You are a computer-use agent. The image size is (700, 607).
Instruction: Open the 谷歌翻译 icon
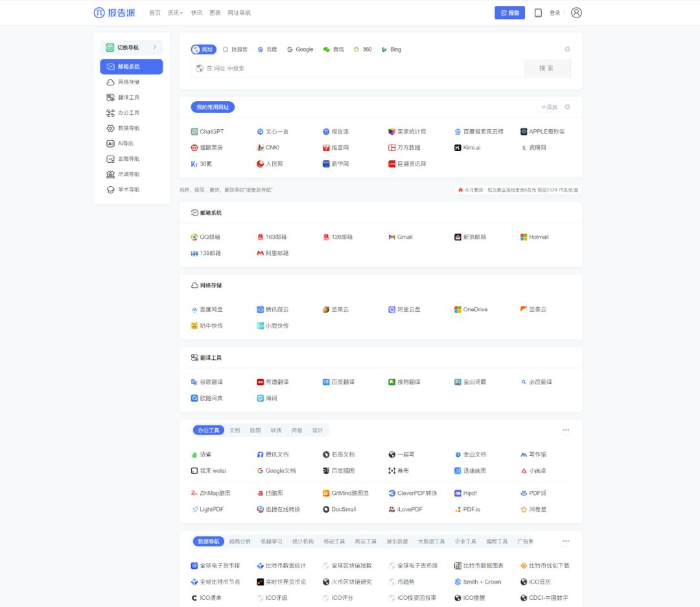pyautogui.click(x=194, y=382)
